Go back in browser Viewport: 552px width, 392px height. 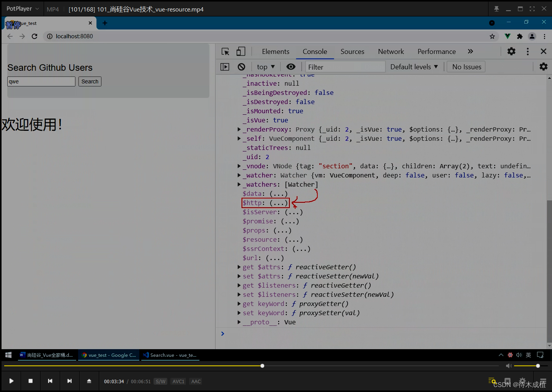pos(10,36)
